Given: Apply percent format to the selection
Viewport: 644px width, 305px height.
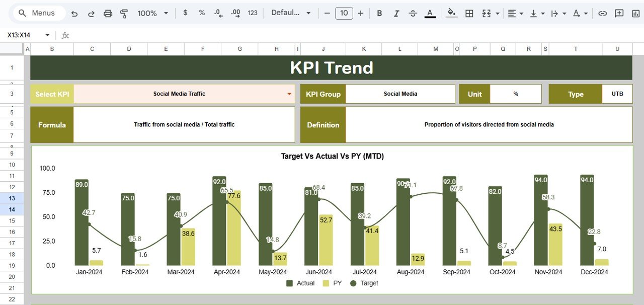Looking at the screenshot, I should point(201,13).
